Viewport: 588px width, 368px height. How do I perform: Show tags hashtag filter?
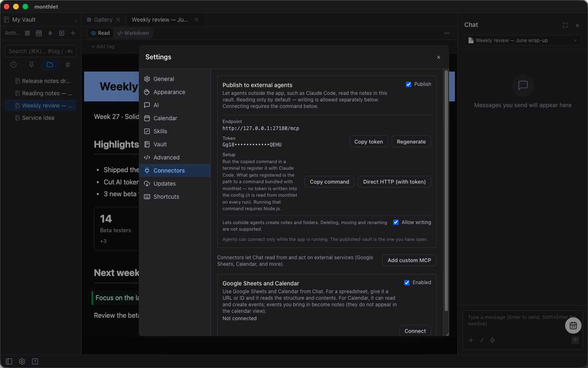[x=68, y=65]
